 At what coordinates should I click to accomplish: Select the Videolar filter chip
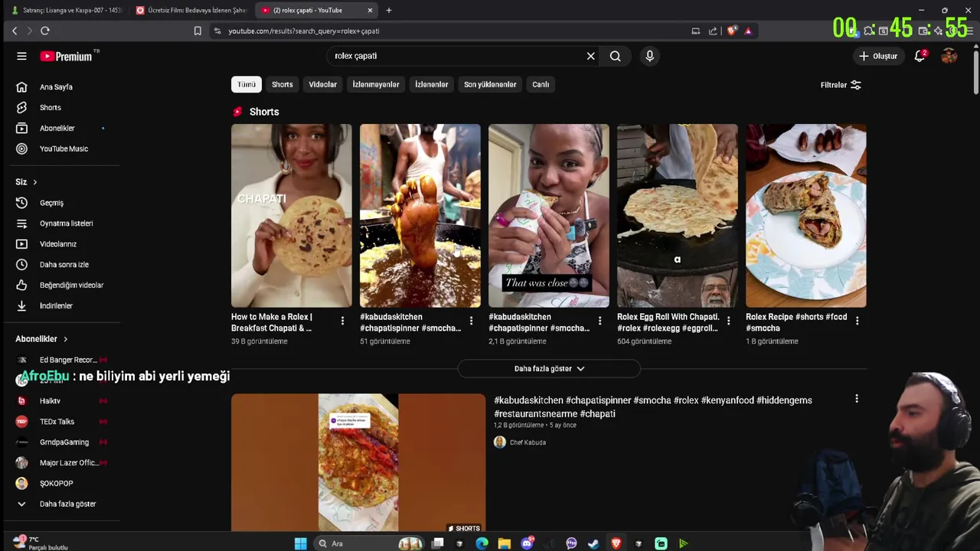point(322,84)
